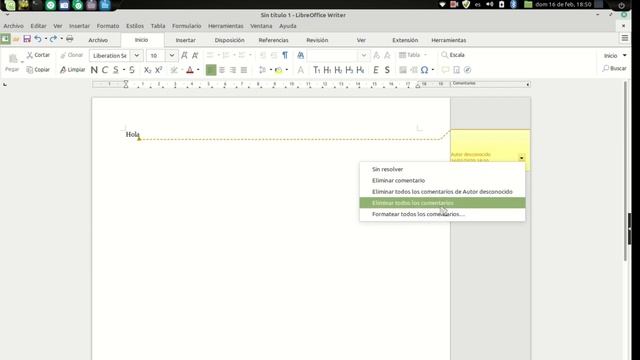The width and height of the screenshot is (640, 360).
Task: Open underline style dropdown arrow
Action: coord(124,70)
